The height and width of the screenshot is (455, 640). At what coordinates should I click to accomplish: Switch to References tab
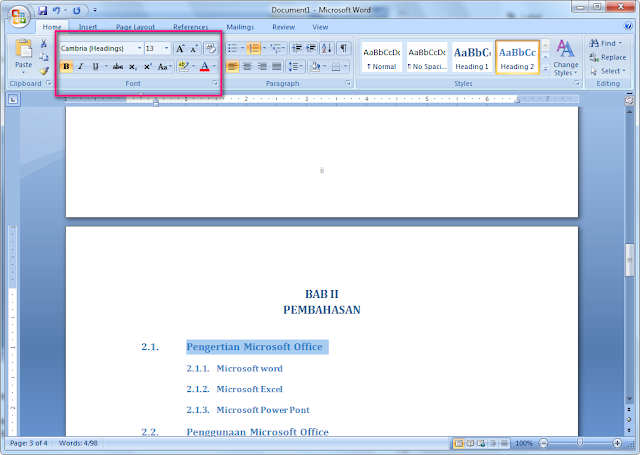(x=191, y=27)
